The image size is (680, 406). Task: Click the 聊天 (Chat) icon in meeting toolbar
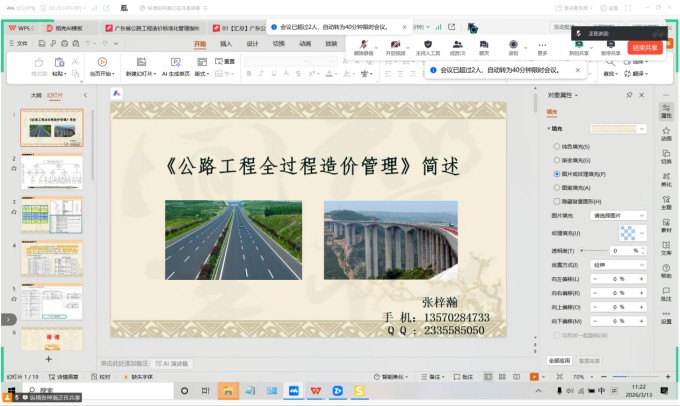484,46
